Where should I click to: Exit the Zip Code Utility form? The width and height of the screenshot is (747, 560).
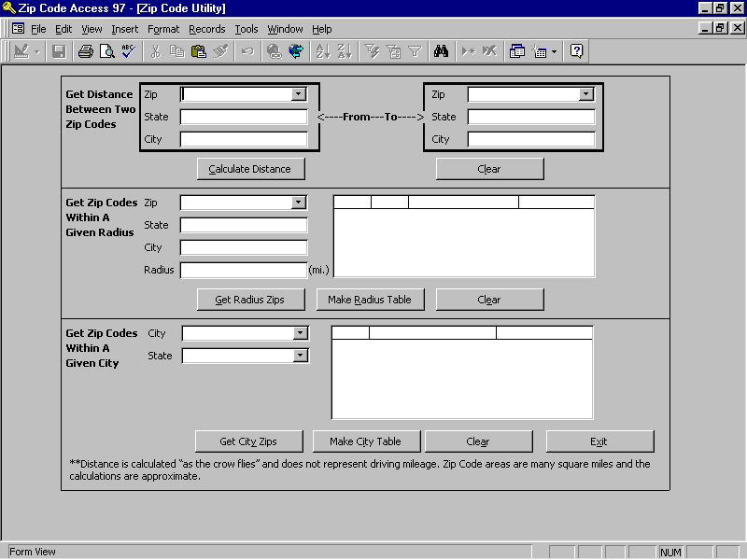point(599,441)
